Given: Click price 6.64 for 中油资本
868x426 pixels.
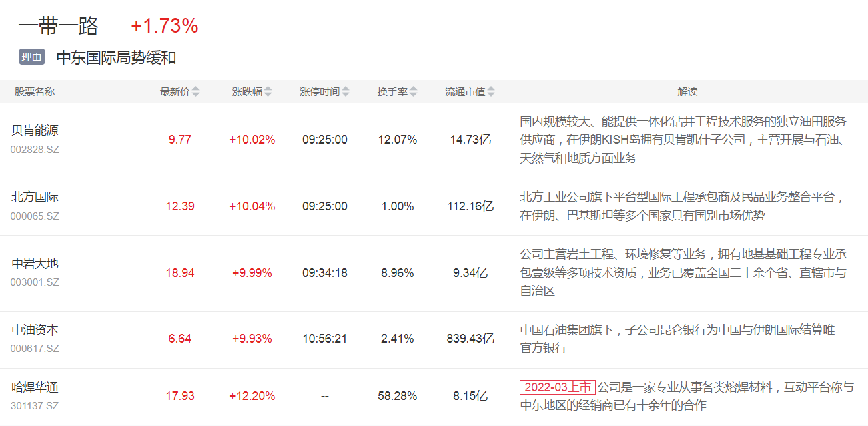Looking at the screenshot, I should pyautogui.click(x=180, y=339).
